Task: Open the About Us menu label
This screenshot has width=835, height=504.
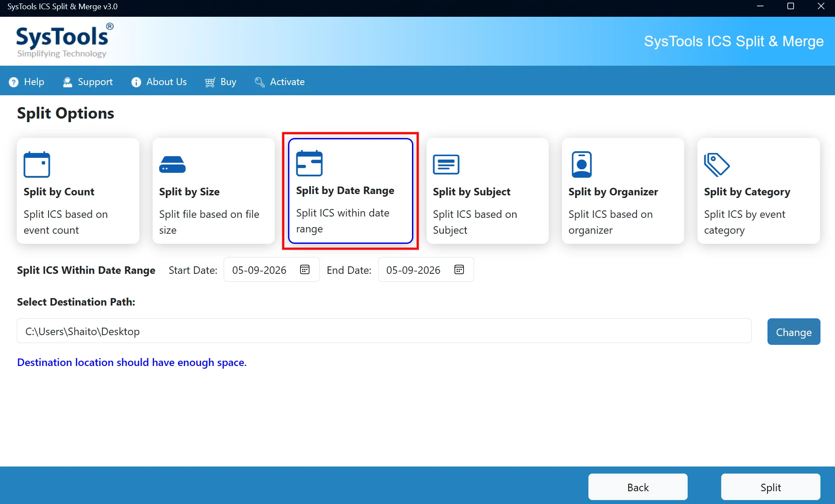Action: [166, 82]
